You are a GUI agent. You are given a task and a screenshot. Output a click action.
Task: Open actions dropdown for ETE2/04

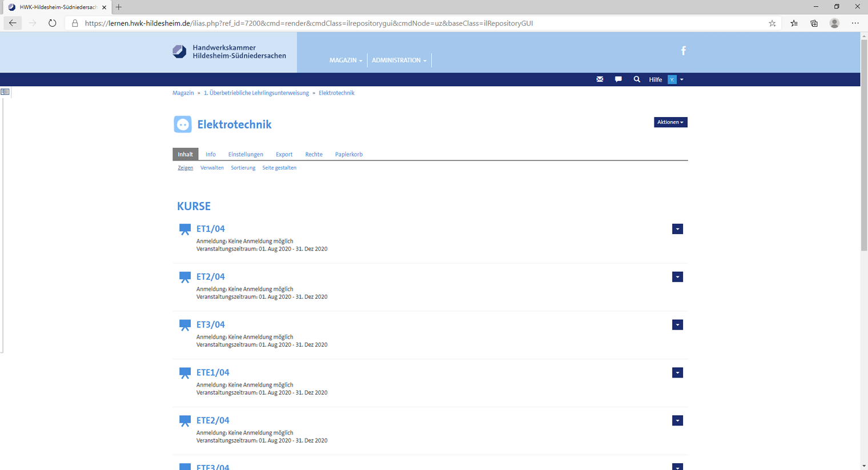pyautogui.click(x=677, y=421)
